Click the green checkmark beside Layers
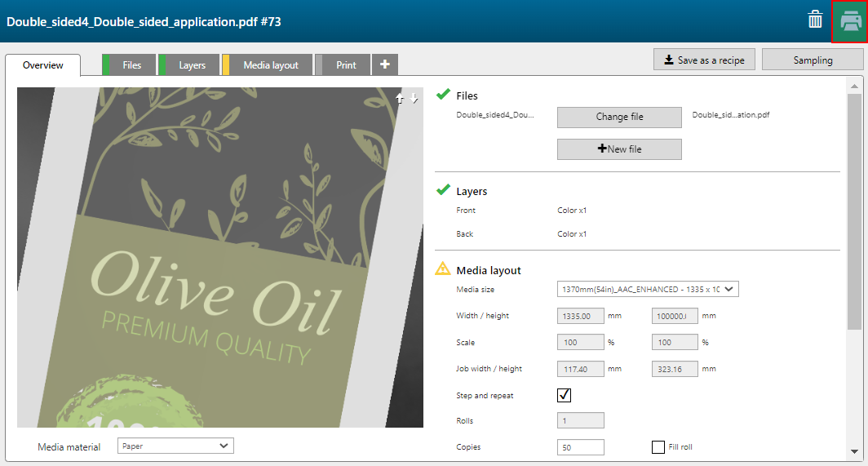 click(443, 190)
